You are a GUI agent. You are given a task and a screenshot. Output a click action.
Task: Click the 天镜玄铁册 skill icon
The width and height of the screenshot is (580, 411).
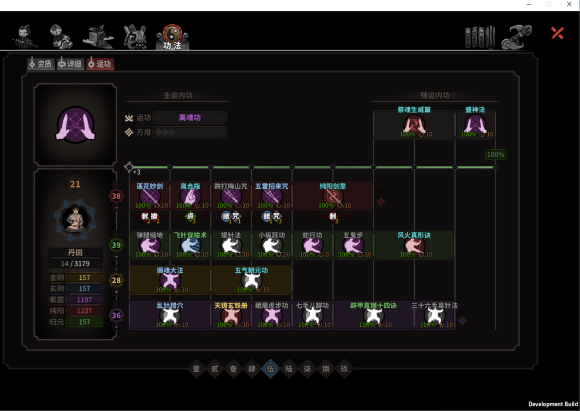tap(231, 316)
